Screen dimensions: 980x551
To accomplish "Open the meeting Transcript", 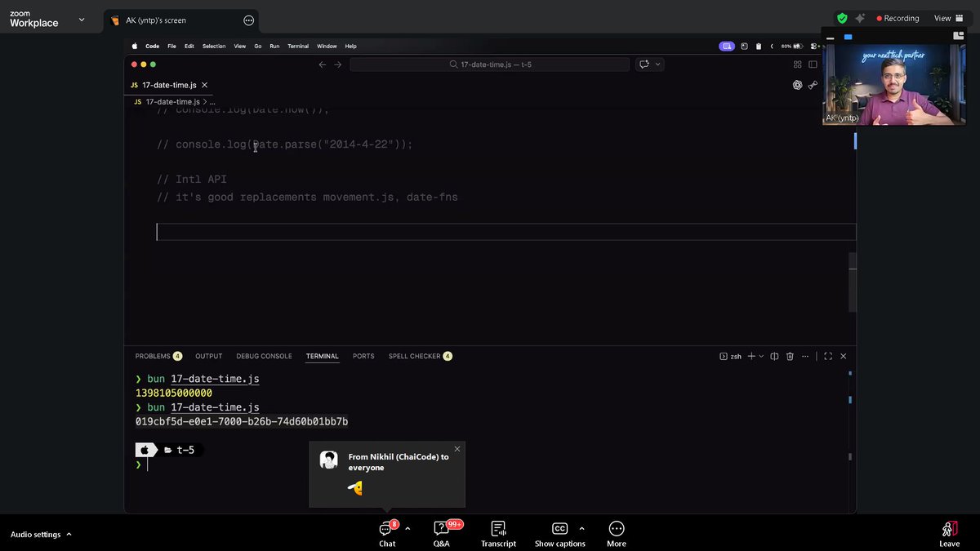I will click(x=498, y=534).
